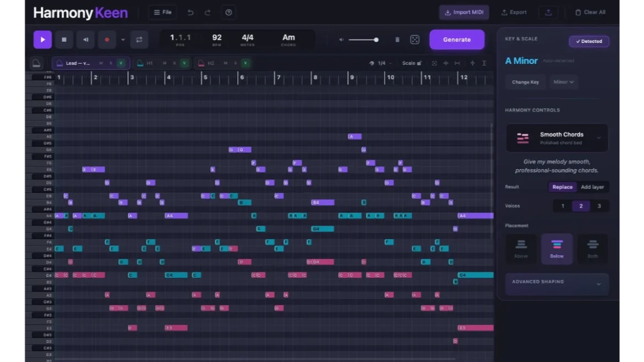Screen dimensions: 644x362
Task: Set voices to 2
Action: coord(581,206)
